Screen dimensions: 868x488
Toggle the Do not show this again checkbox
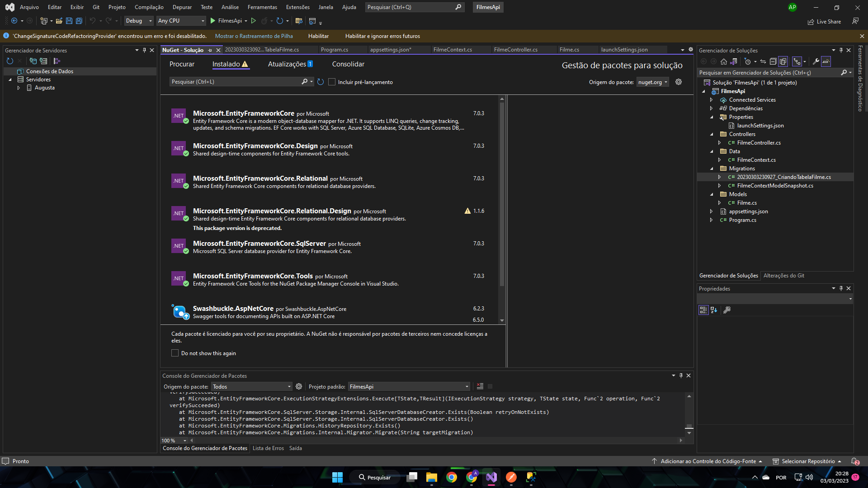tap(175, 353)
